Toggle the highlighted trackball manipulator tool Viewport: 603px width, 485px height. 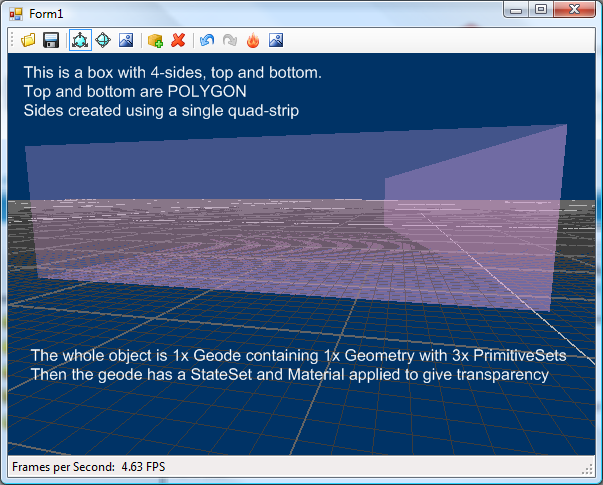(x=80, y=40)
